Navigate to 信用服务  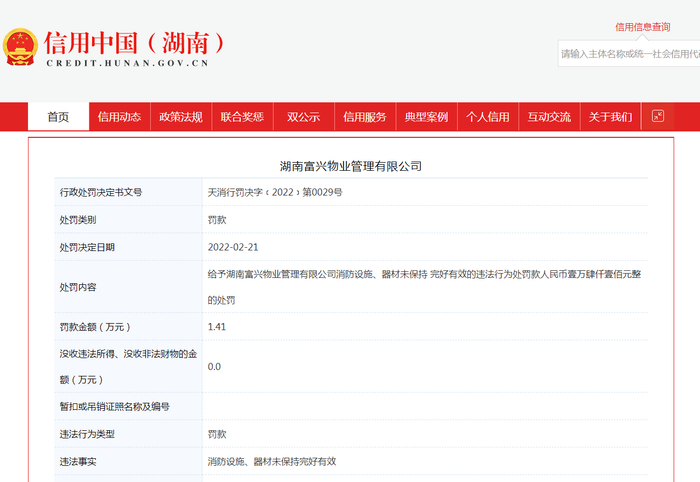365,117
